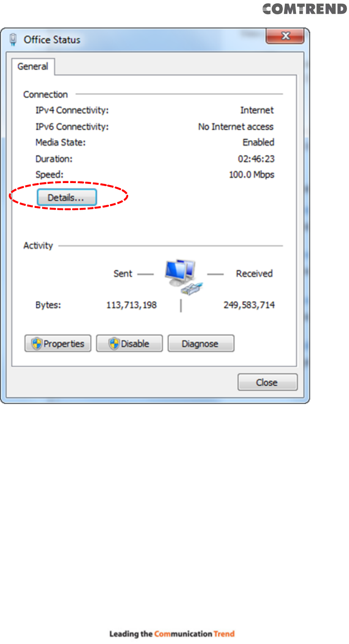
Task: Run Diagnose on this connection
Action: click(201, 344)
